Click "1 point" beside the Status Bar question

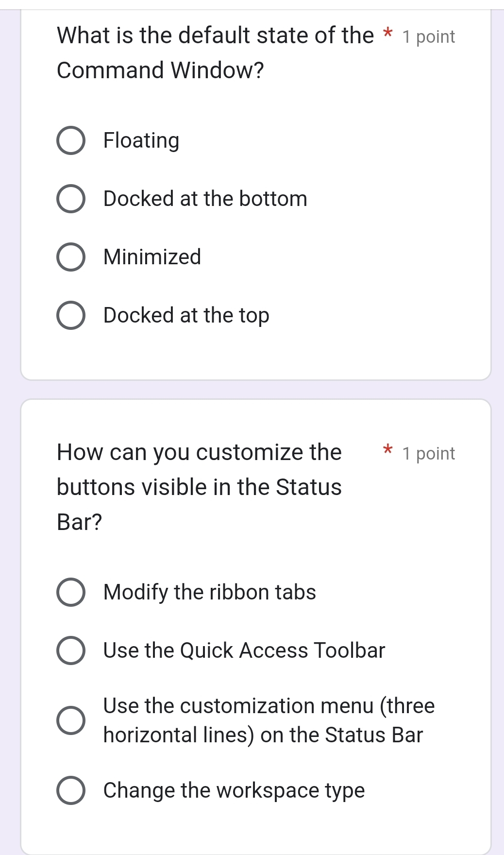[429, 454]
